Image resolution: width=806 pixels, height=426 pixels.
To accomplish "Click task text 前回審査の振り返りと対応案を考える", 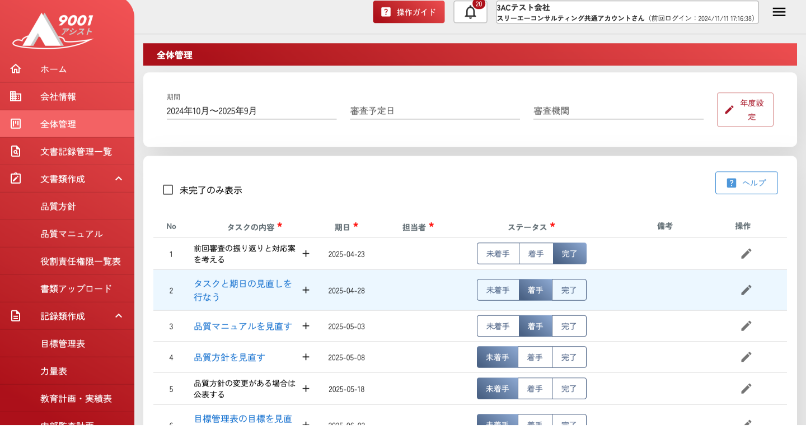I will [x=245, y=254].
